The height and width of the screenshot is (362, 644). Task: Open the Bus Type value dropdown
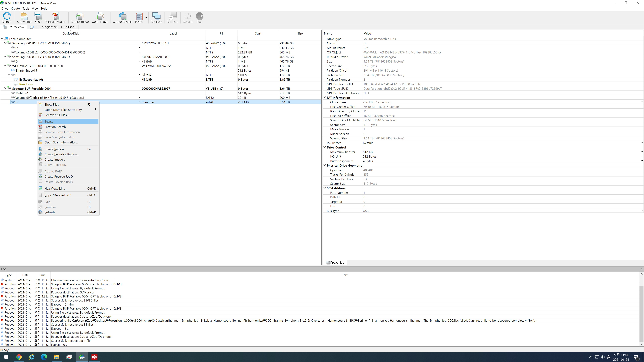[641, 211]
